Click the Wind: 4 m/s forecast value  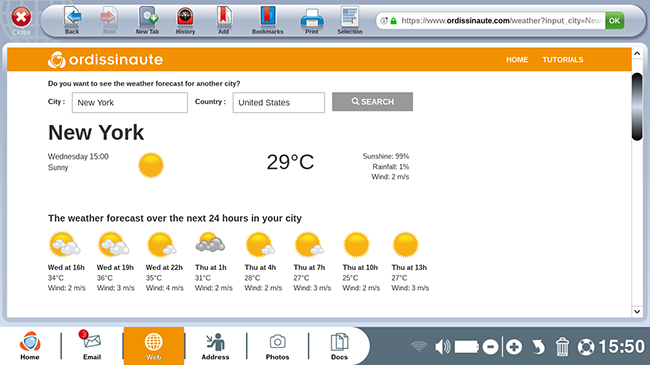coord(165,288)
